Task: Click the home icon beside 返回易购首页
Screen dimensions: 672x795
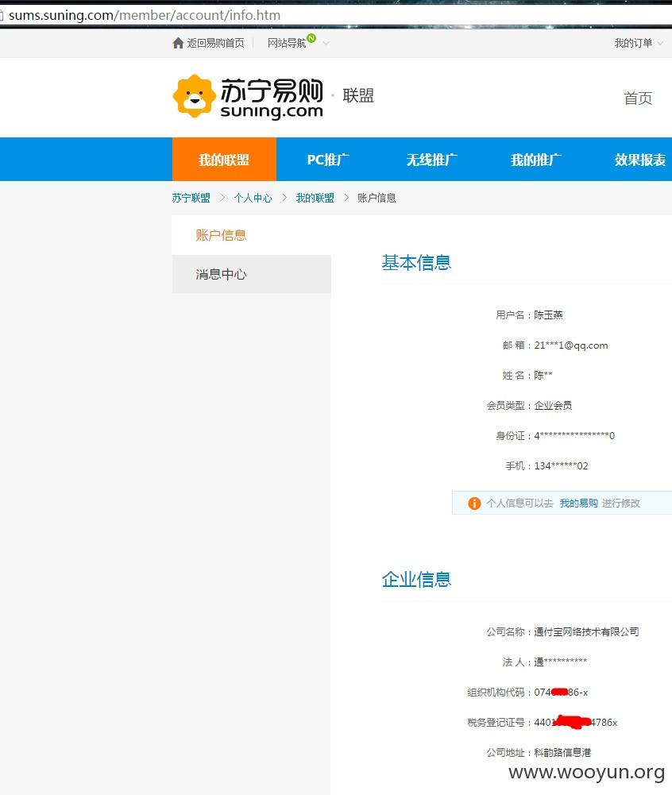Action: tap(178, 43)
